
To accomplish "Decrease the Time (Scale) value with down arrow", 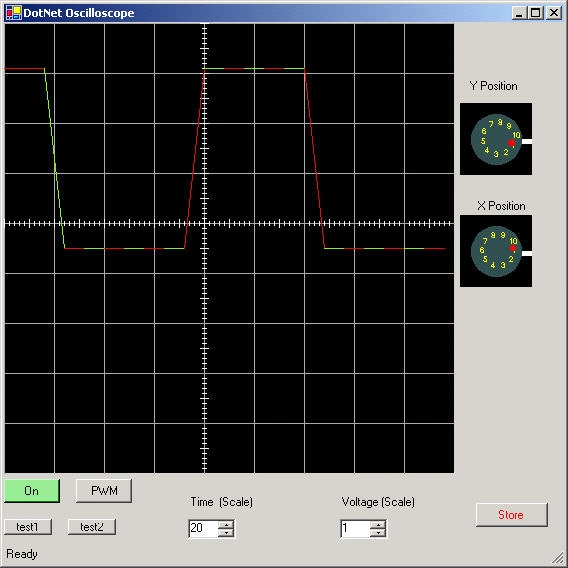I will (226, 532).
